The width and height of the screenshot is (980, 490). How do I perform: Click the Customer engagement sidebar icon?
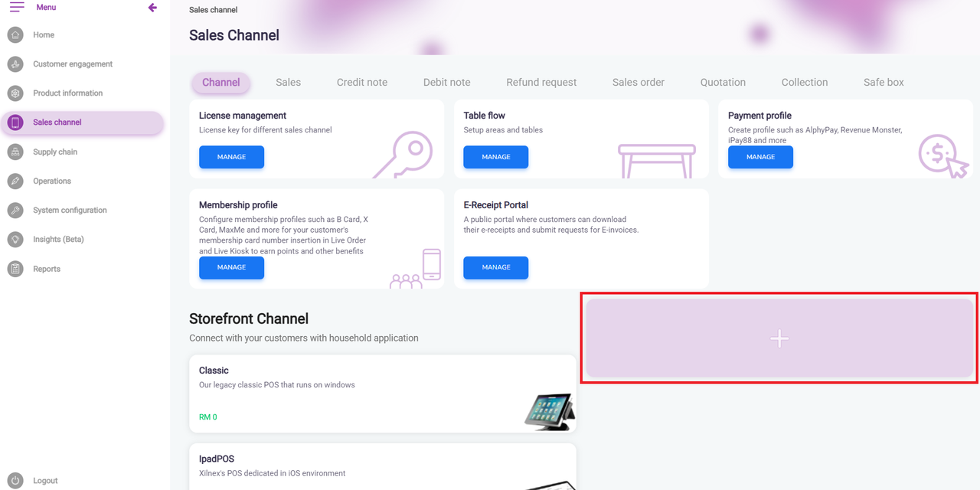click(15, 64)
